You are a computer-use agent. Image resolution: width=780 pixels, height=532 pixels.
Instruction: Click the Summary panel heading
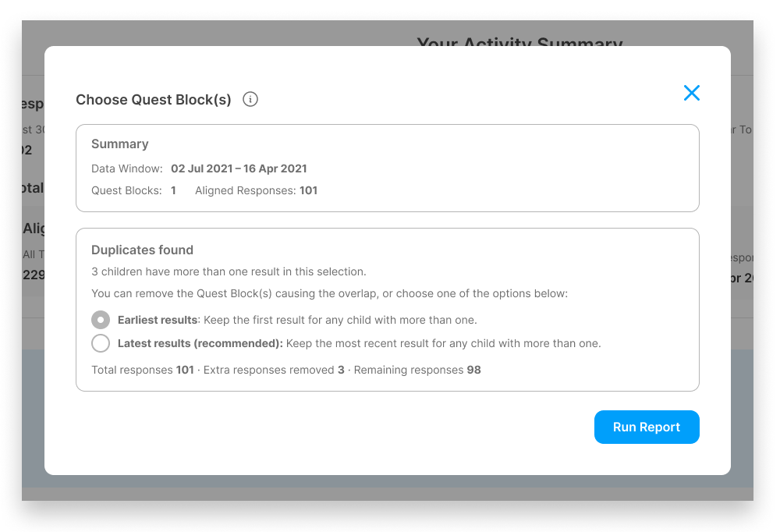point(119,144)
